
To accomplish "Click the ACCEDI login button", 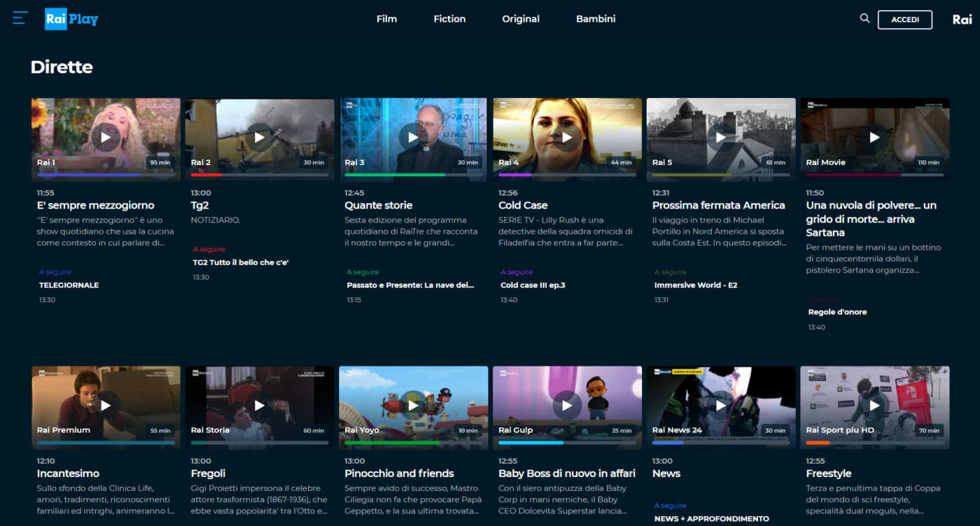I will (905, 20).
